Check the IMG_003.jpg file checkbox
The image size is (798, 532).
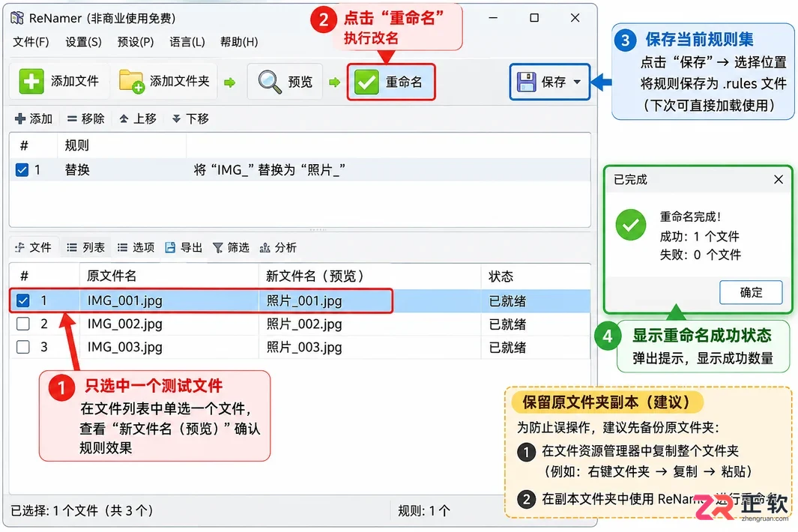click(23, 347)
